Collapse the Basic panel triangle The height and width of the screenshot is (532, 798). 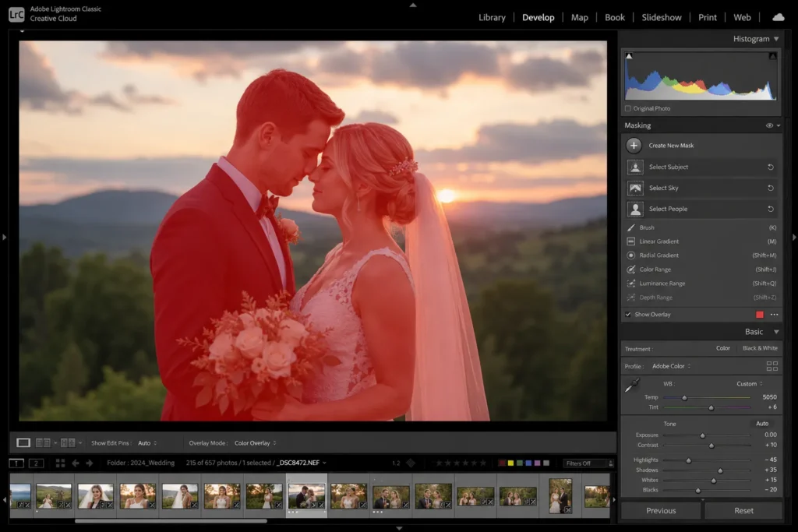click(776, 332)
